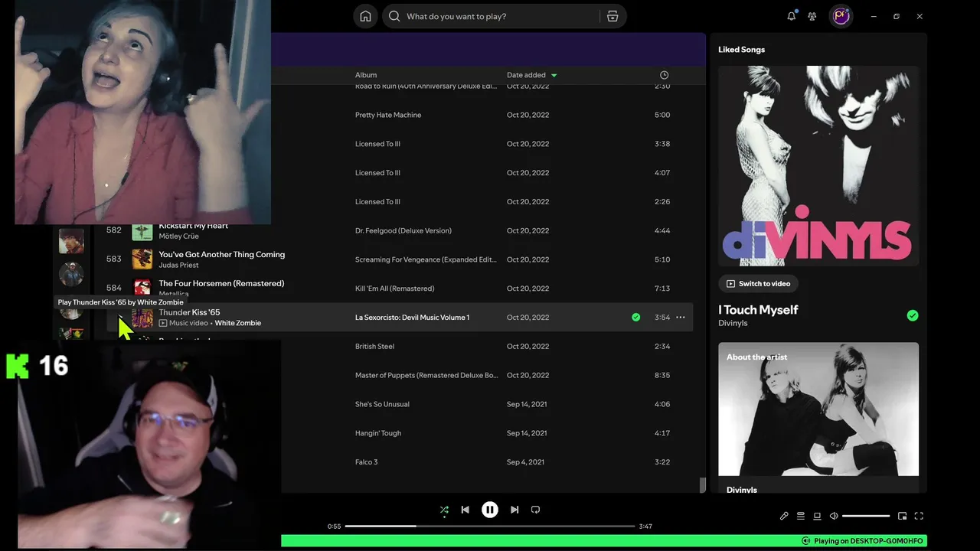Open Kill 'Em All (Remastered) album link
Screen dimensions: 980x551
(394, 289)
